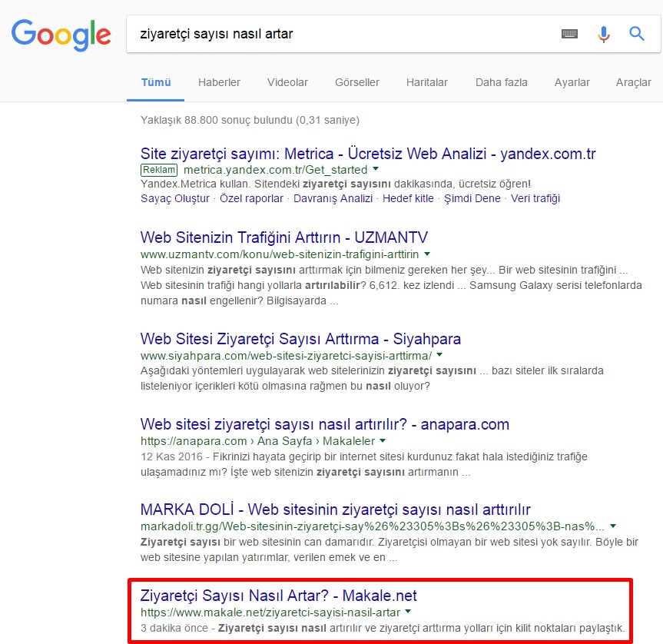Image resolution: width=663 pixels, height=644 pixels.
Task: Click the Şimdi Dene sitelink
Action: click(x=472, y=198)
